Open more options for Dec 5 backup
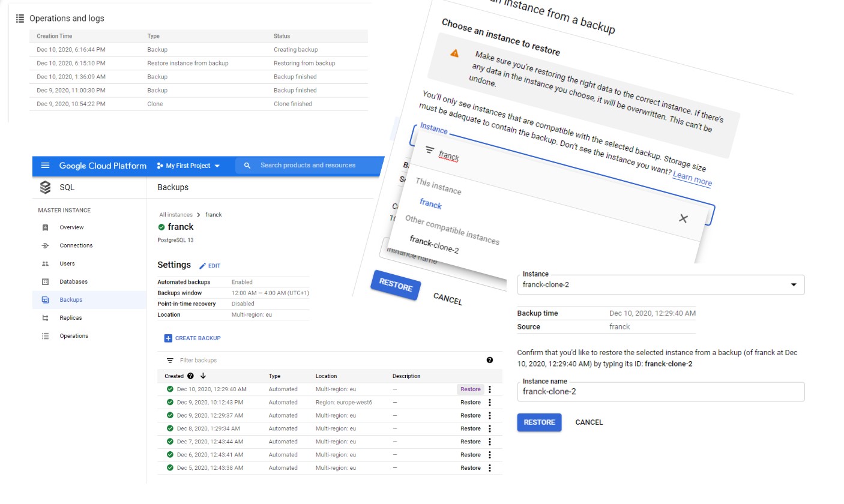The height and width of the screenshot is (504, 844). point(490,468)
